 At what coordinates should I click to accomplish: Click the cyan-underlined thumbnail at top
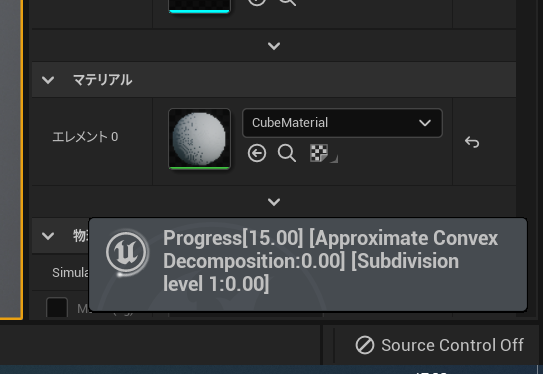[x=199, y=6]
